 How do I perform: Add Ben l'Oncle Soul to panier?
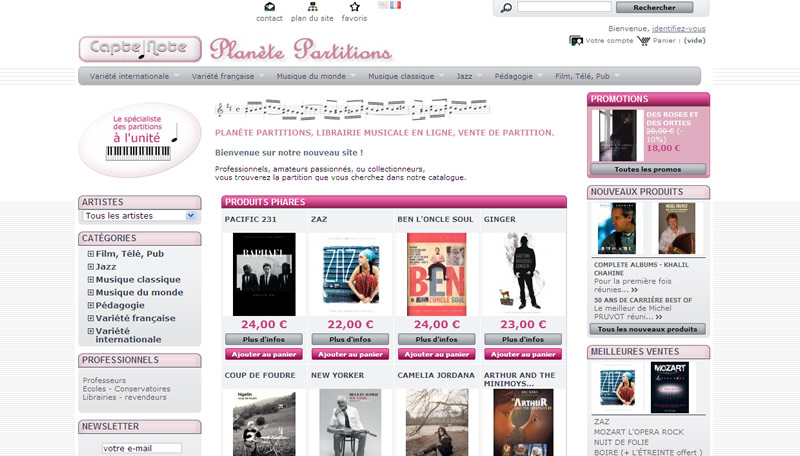tap(437, 354)
